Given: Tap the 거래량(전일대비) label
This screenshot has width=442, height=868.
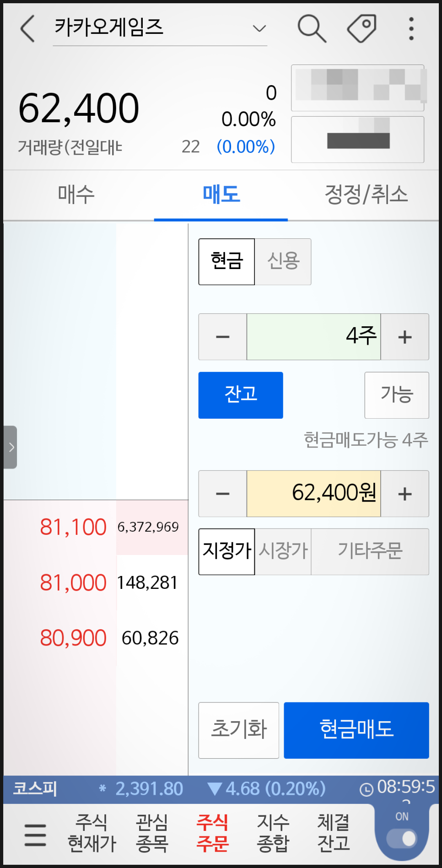Looking at the screenshot, I should pos(70,147).
